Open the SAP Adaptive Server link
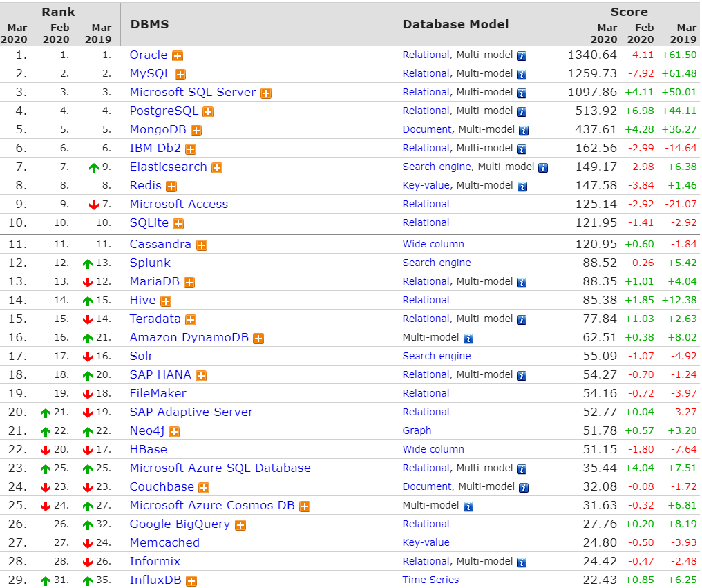The height and width of the screenshot is (588, 702). pyautogui.click(x=191, y=412)
